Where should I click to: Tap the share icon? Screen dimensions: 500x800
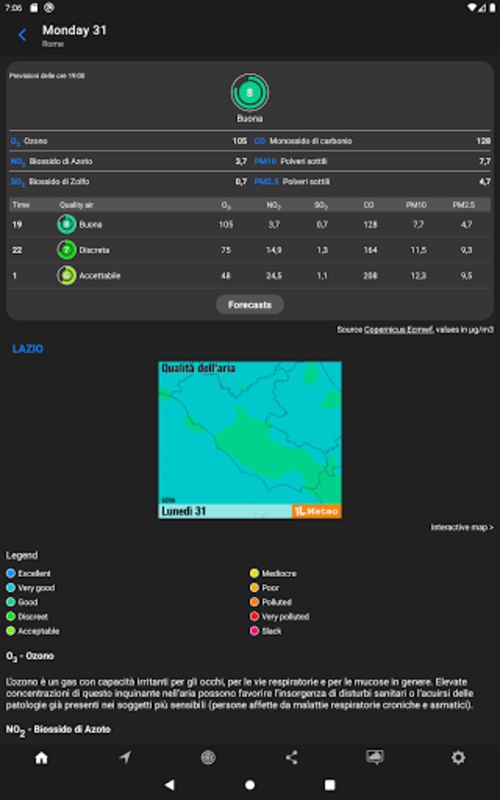click(x=291, y=758)
